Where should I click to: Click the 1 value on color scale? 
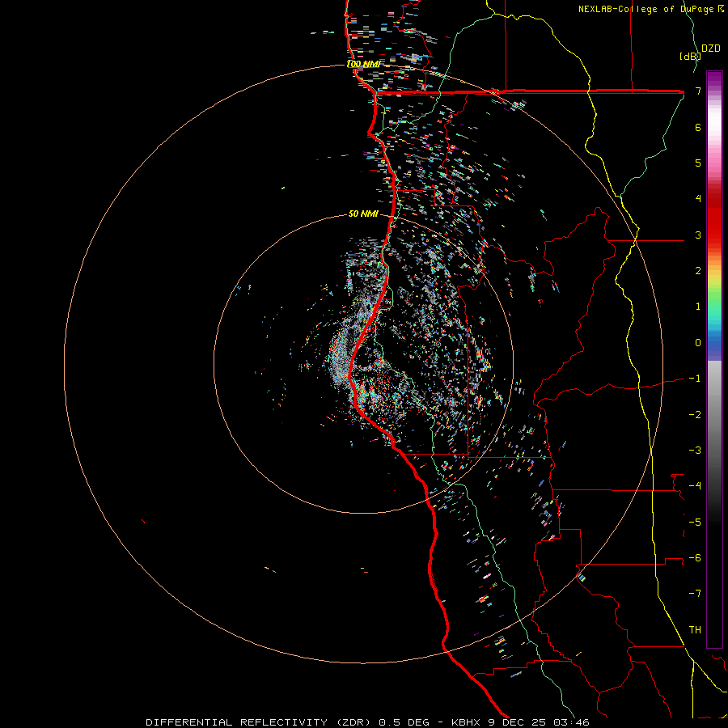click(x=698, y=307)
